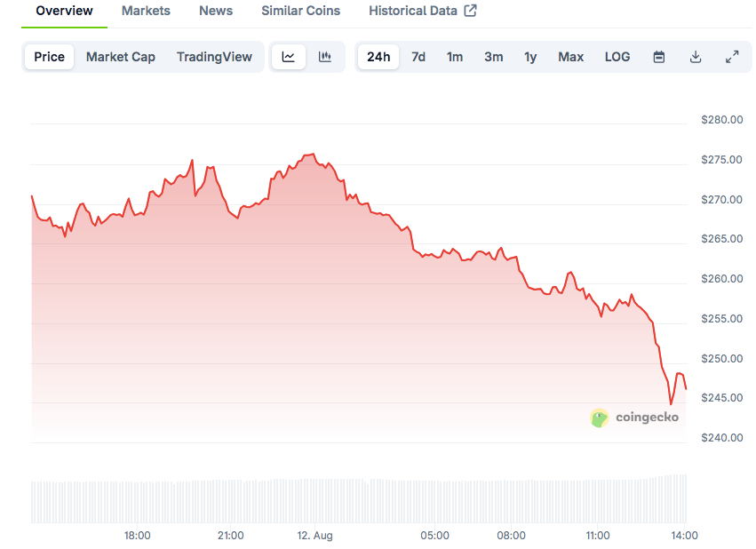Select the Max time range
The image size is (756, 549).
pyautogui.click(x=571, y=57)
